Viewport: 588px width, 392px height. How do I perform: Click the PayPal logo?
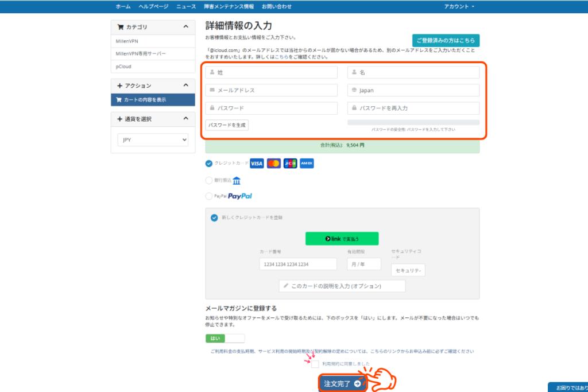[240, 196]
